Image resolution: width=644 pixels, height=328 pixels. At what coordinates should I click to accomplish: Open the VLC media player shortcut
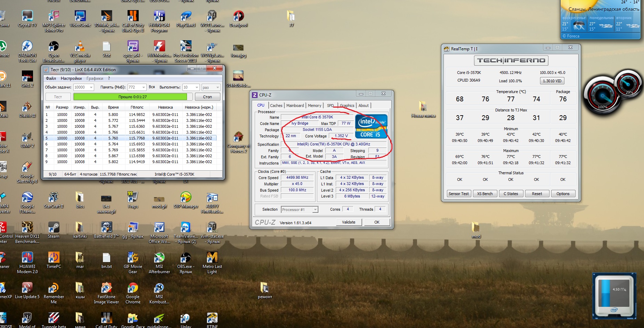coord(80,47)
